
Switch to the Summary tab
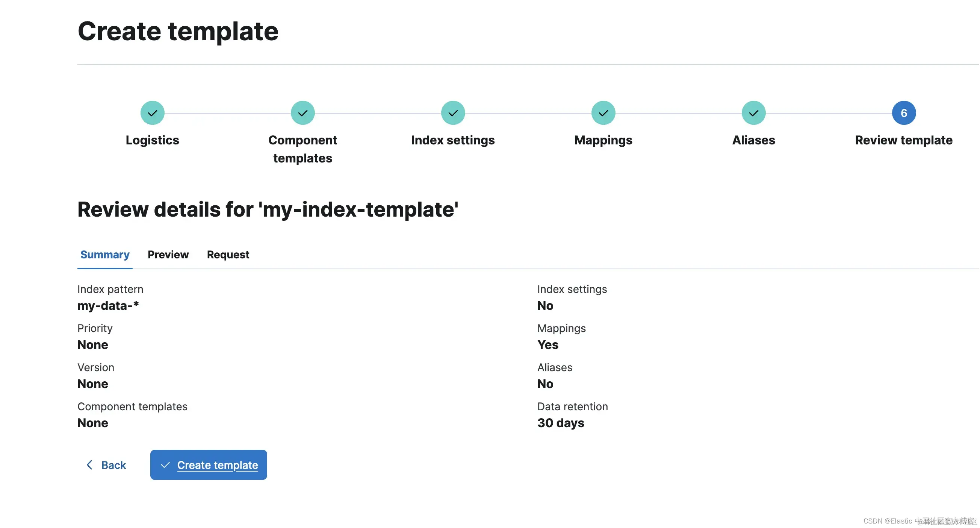tap(104, 255)
